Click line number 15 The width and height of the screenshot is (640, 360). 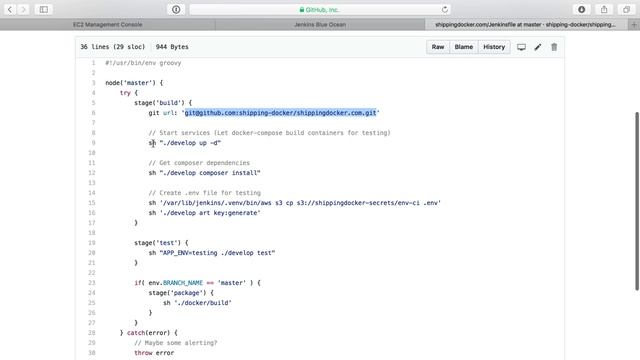(92, 203)
